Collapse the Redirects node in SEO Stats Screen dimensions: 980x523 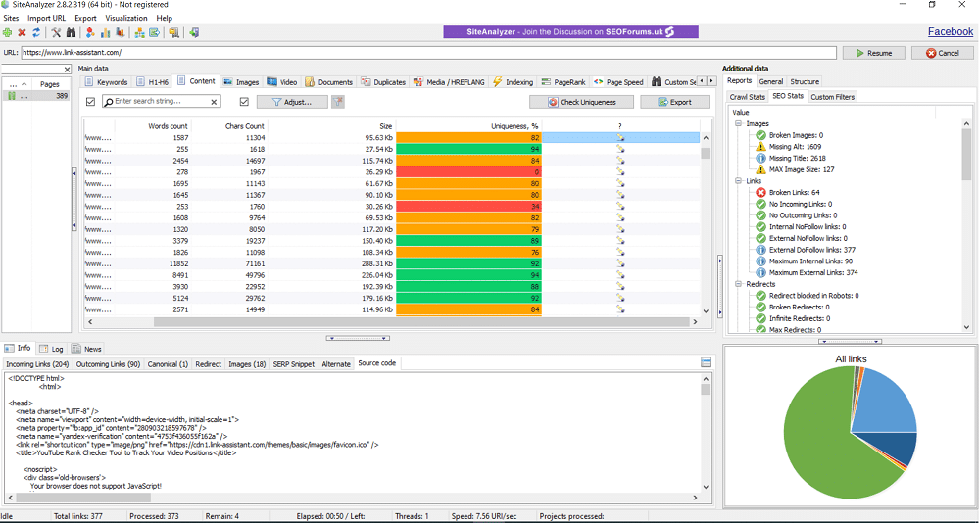[x=738, y=284]
